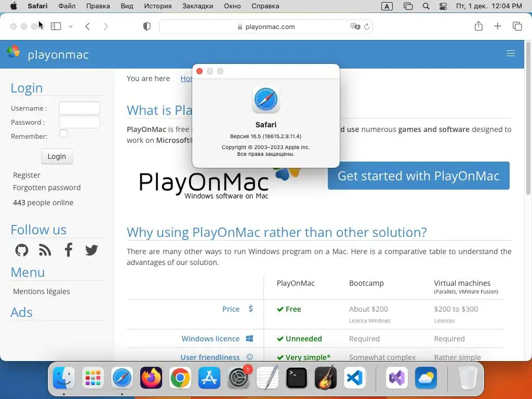532x399 pixels.
Task: Open App Store from the Dock
Action: click(209, 378)
